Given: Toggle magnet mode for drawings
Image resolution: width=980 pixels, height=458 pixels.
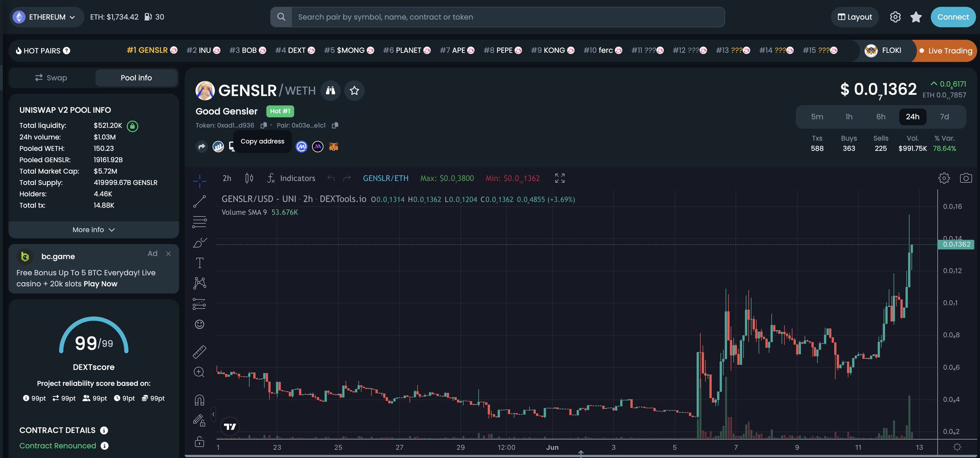Looking at the screenshot, I should [x=200, y=400].
